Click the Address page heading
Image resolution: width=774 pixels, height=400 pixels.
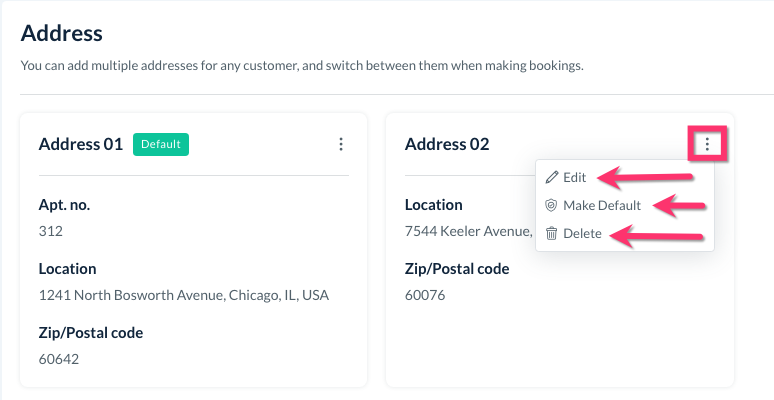tap(62, 33)
